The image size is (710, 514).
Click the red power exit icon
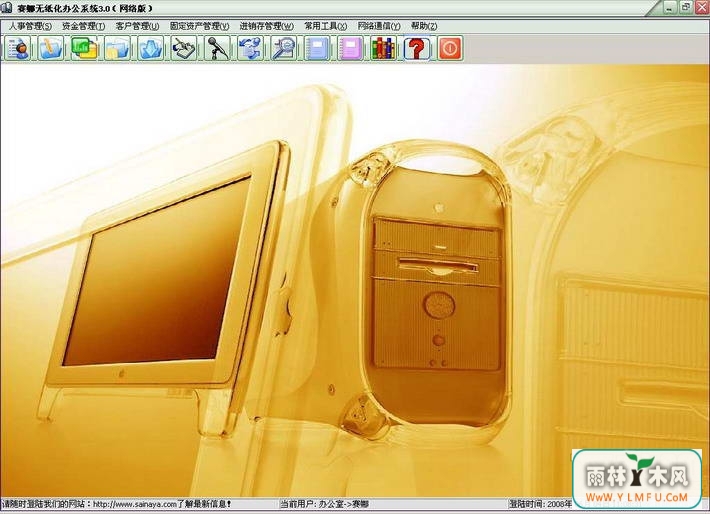(x=450, y=48)
